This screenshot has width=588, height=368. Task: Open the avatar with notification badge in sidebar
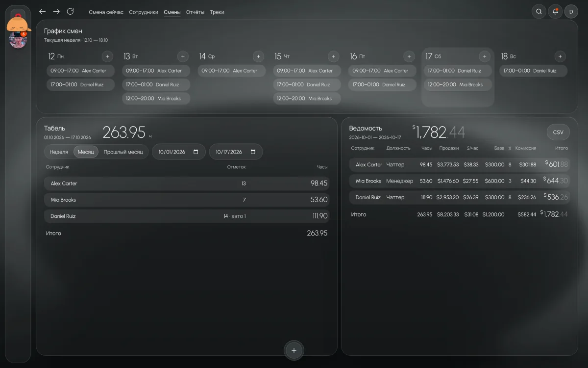(x=18, y=40)
